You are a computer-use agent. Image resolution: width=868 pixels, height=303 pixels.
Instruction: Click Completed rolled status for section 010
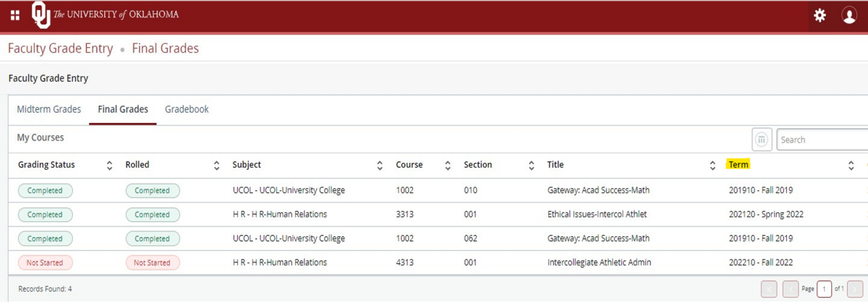[x=153, y=191]
